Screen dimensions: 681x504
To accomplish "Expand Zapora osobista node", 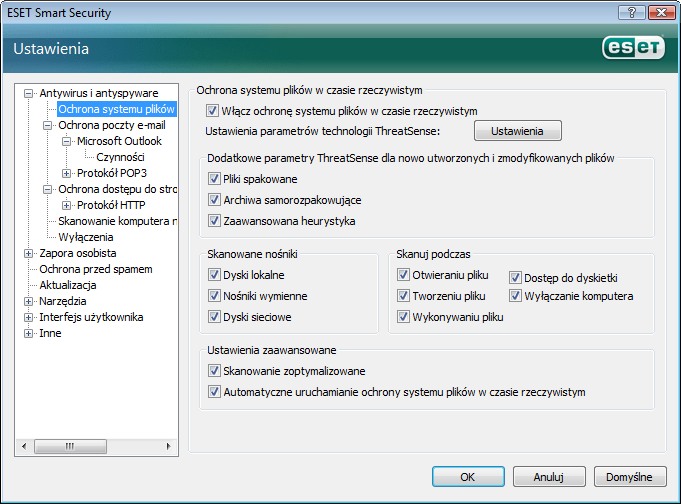I will coord(28,253).
